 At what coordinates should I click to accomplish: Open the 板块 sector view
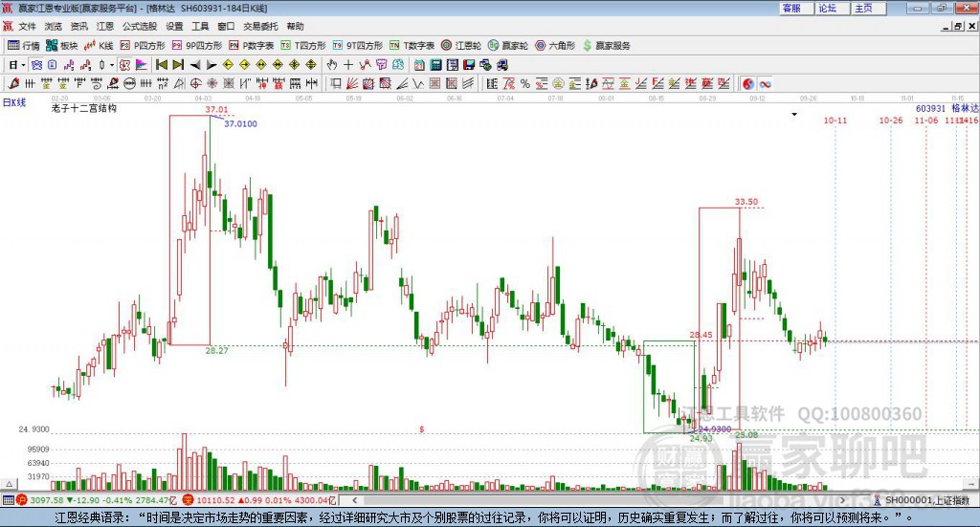tap(61, 46)
